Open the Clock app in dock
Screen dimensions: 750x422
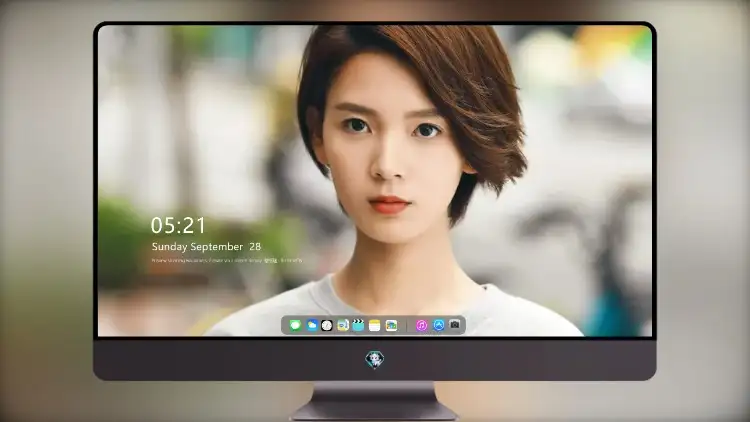pos(327,325)
